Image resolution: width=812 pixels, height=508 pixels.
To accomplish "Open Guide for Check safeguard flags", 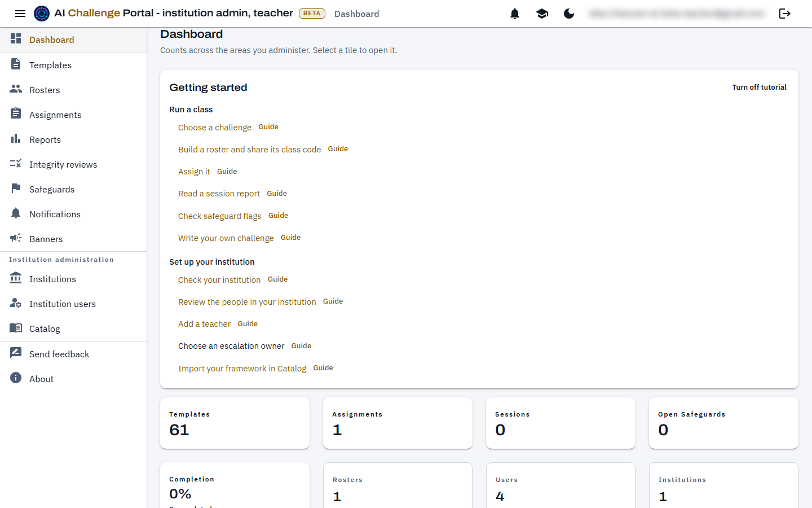I will pos(279,216).
